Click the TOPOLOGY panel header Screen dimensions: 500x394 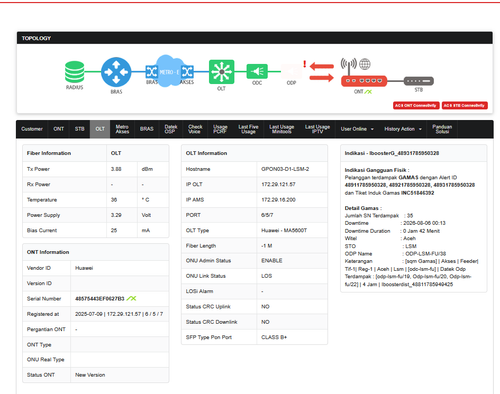click(255, 38)
